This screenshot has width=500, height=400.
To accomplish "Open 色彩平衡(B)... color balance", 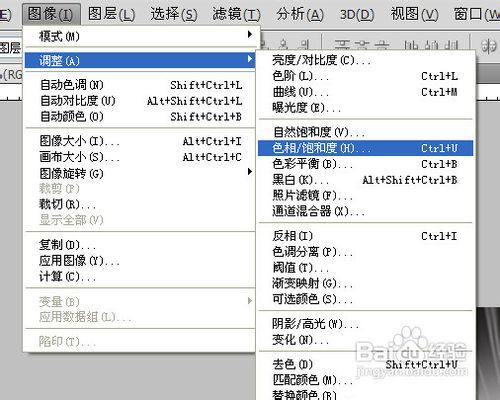I will (366, 164).
